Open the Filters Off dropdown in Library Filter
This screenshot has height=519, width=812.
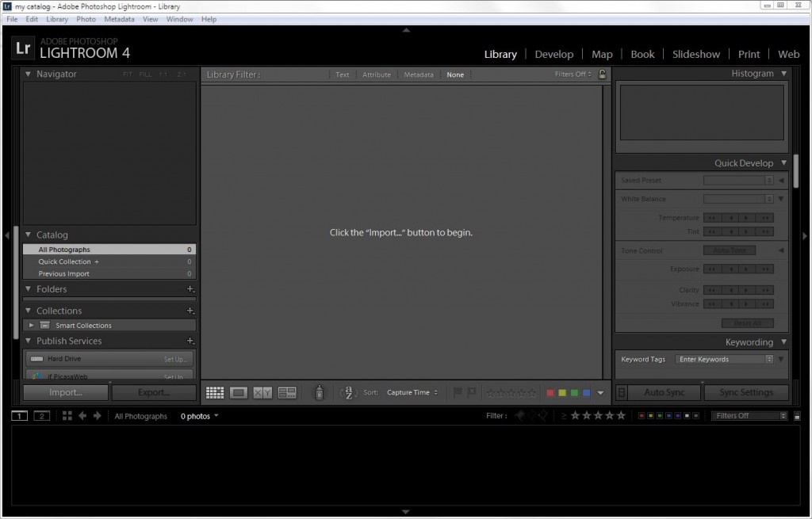(573, 74)
